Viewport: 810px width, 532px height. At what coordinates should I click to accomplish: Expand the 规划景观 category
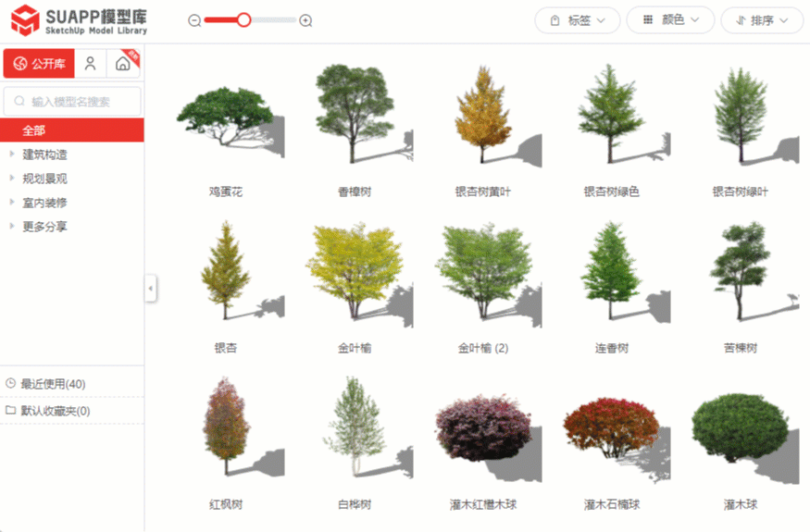pyautogui.click(x=12, y=179)
